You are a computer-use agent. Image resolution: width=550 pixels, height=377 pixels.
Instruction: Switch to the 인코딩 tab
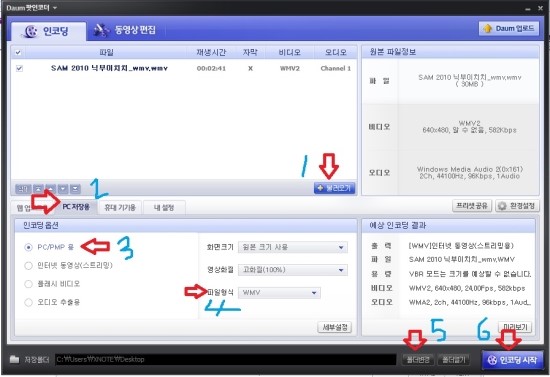[x=48, y=31]
